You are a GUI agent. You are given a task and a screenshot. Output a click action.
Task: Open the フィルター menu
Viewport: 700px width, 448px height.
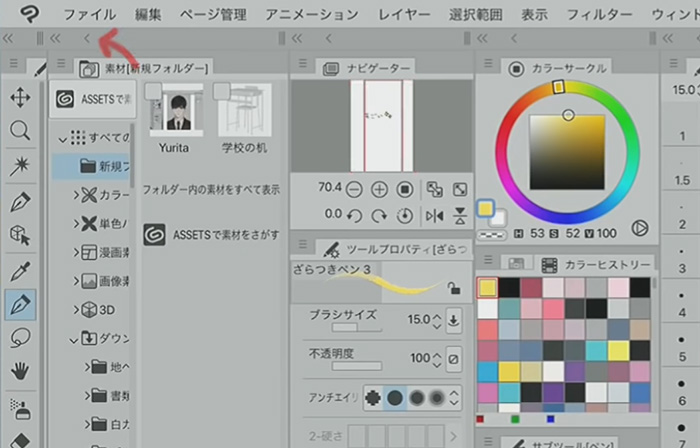599,14
